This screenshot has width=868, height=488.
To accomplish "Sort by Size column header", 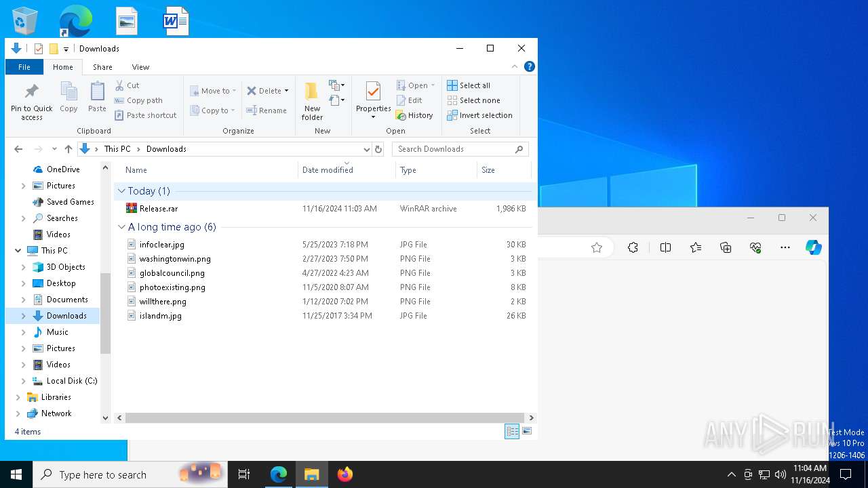I will pyautogui.click(x=504, y=170).
